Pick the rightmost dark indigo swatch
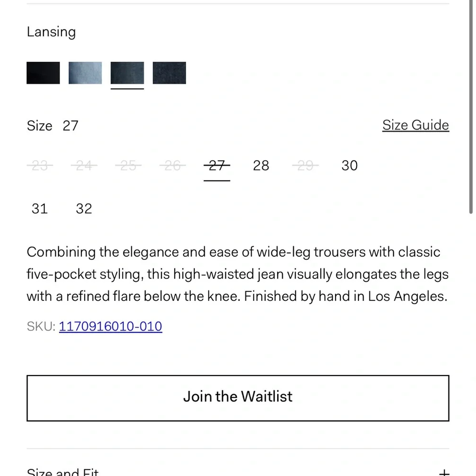 click(x=169, y=73)
